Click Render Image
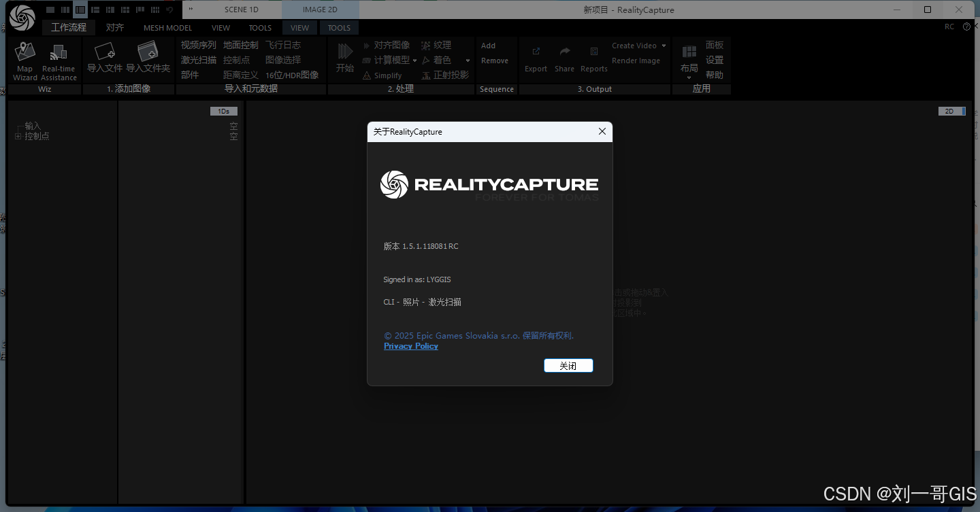 (x=636, y=61)
